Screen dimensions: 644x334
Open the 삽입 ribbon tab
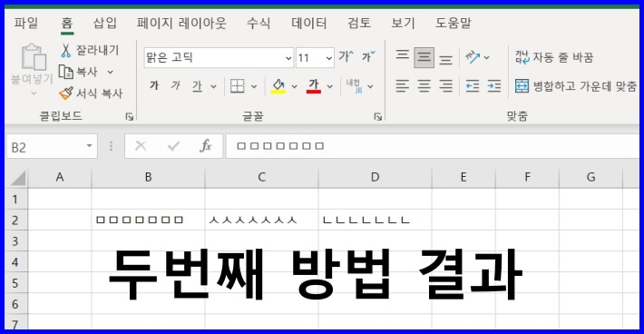click(104, 23)
